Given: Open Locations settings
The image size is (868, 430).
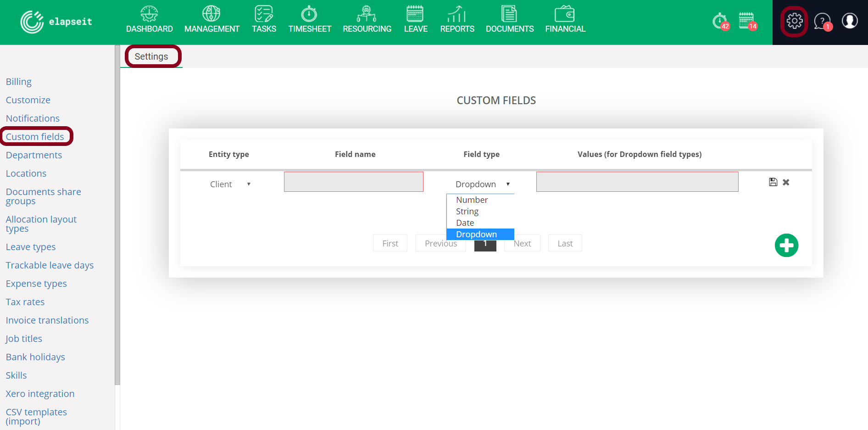Looking at the screenshot, I should point(26,173).
